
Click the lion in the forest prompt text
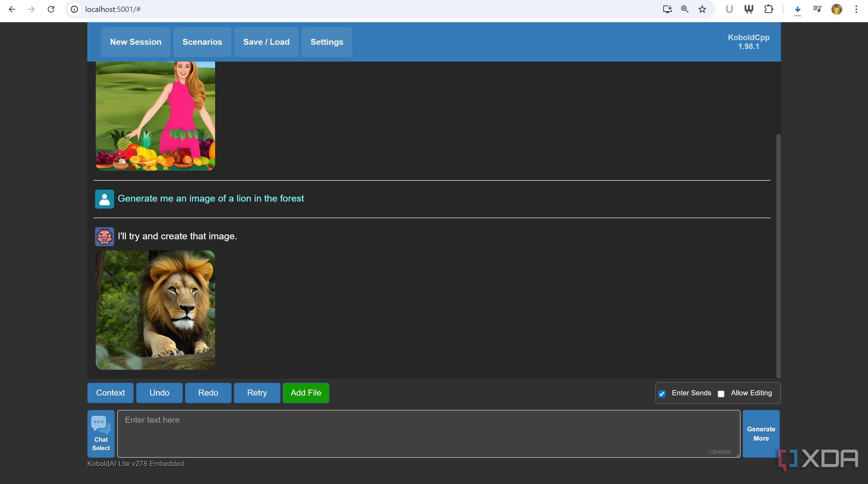click(210, 199)
